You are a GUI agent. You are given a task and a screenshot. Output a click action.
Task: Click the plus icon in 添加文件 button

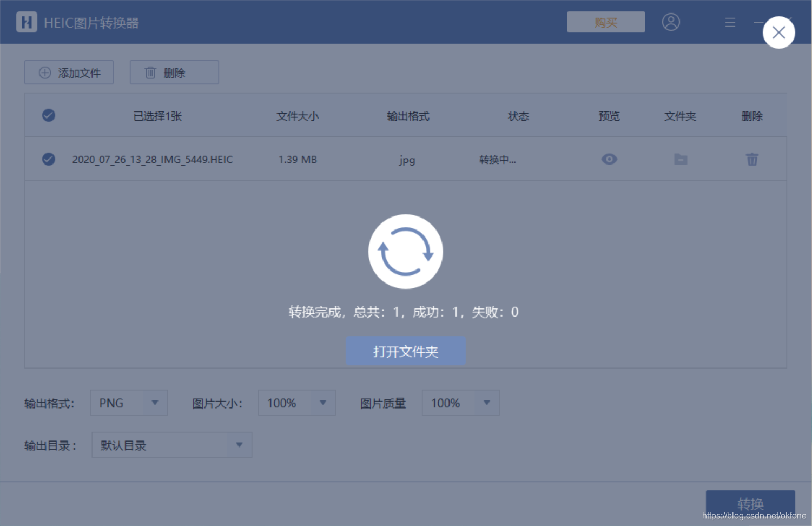pos(45,73)
